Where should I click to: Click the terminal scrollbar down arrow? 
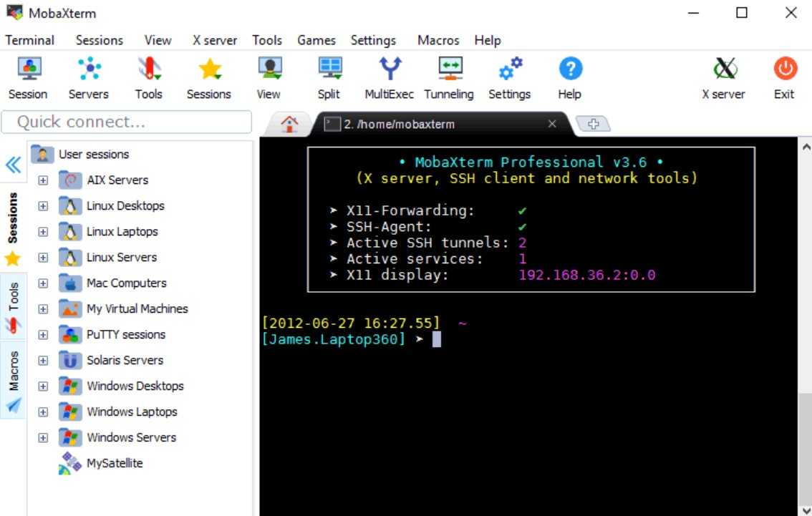(806, 511)
